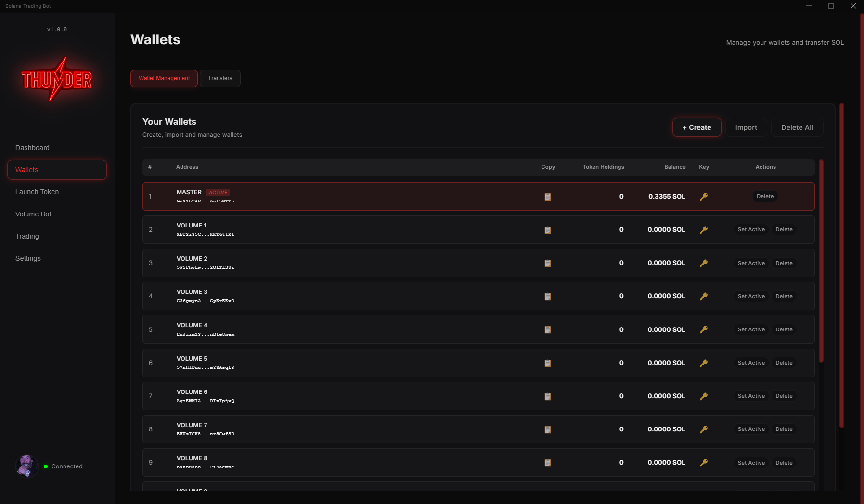The height and width of the screenshot is (504, 864).
Task: Delete the VOLUME 4 wallet
Action: click(x=784, y=329)
